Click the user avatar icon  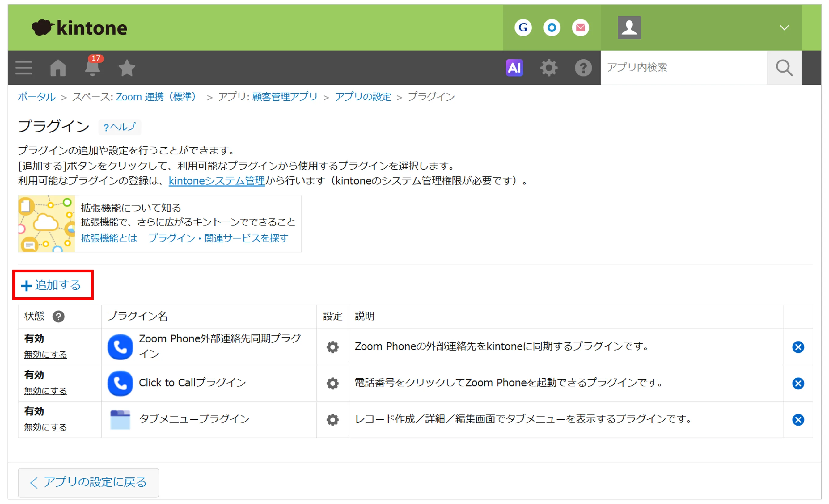629,27
